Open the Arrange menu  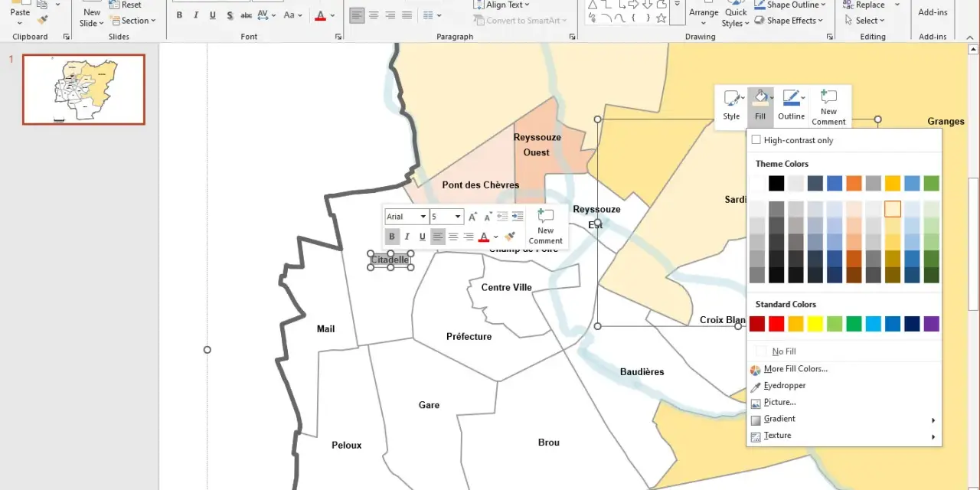pyautogui.click(x=704, y=14)
